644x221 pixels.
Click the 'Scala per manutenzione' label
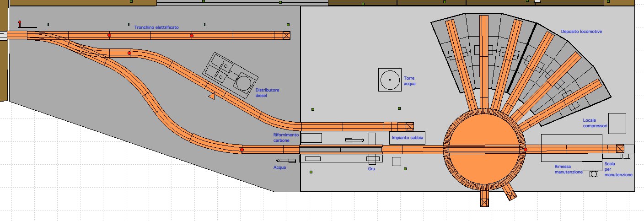point(618,169)
